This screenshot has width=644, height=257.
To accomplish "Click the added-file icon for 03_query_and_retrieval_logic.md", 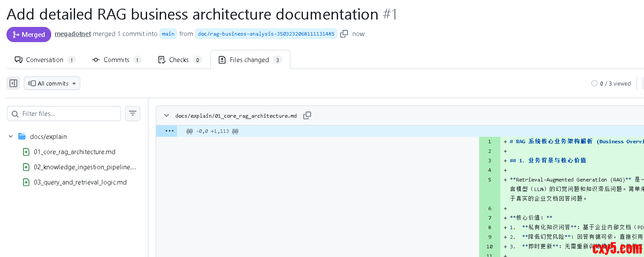I will point(26,182).
